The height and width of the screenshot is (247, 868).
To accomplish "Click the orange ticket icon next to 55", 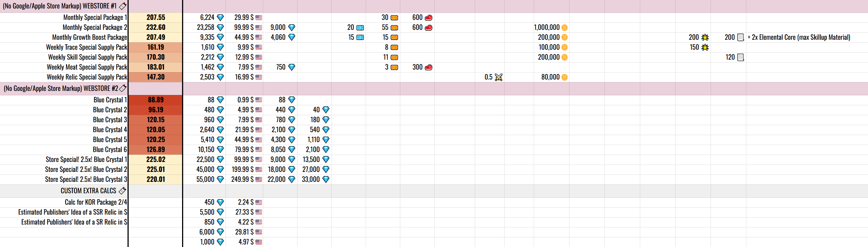I will click(394, 28).
